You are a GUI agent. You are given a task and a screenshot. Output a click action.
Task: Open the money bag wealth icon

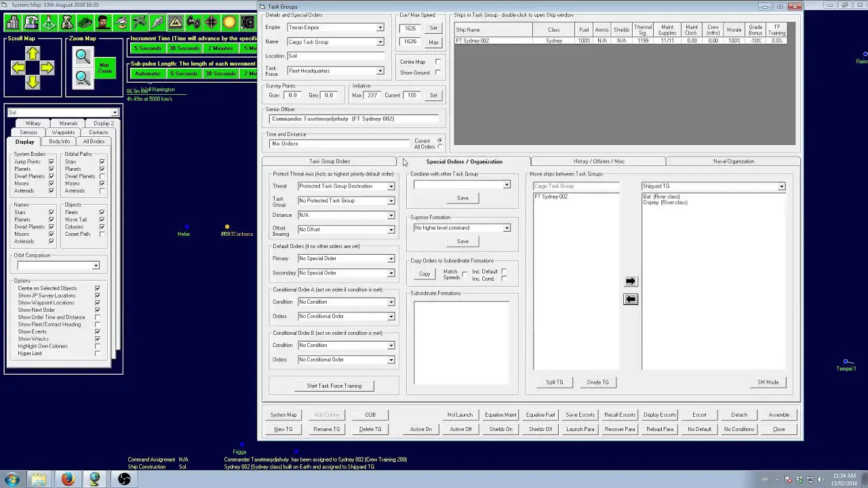[66, 23]
